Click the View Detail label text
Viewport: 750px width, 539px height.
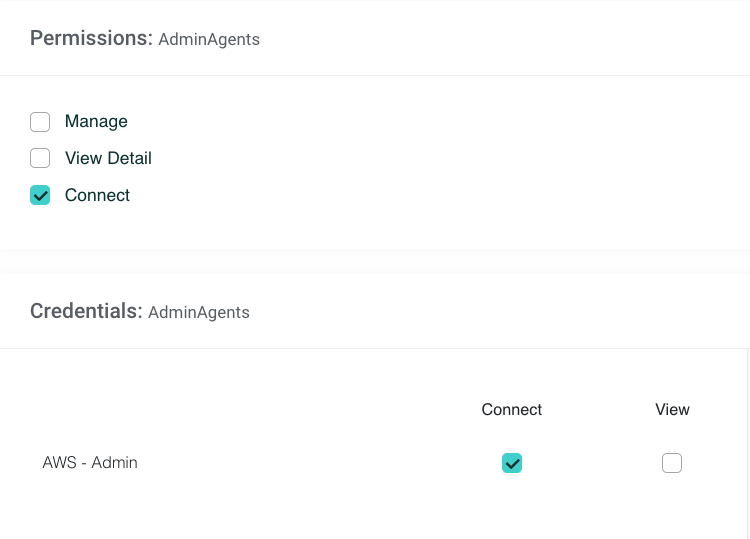coord(108,158)
